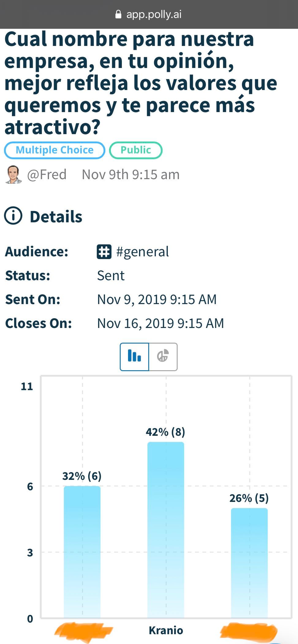This screenshot has height=644, width=298.
Task: Select the 26% (5) bar
Action: [249, 563]
